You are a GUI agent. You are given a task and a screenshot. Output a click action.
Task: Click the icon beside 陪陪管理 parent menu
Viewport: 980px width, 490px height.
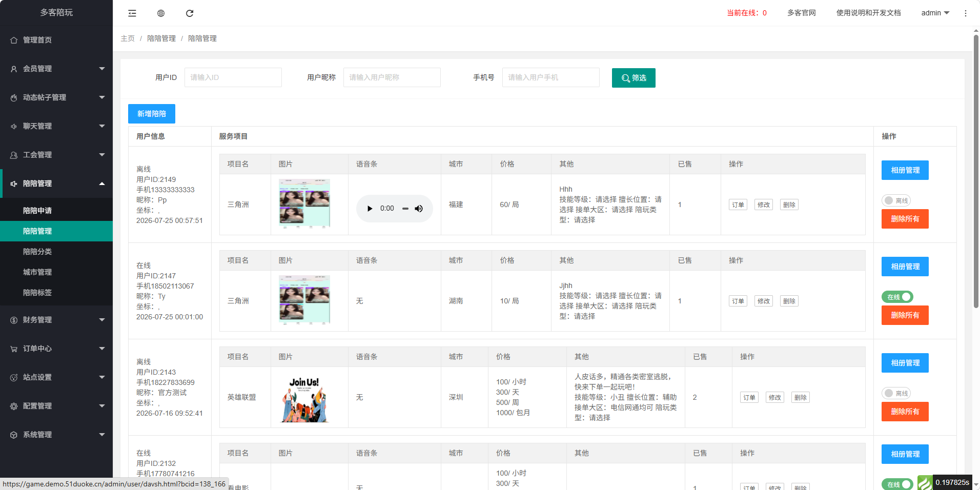coord(14,183)
